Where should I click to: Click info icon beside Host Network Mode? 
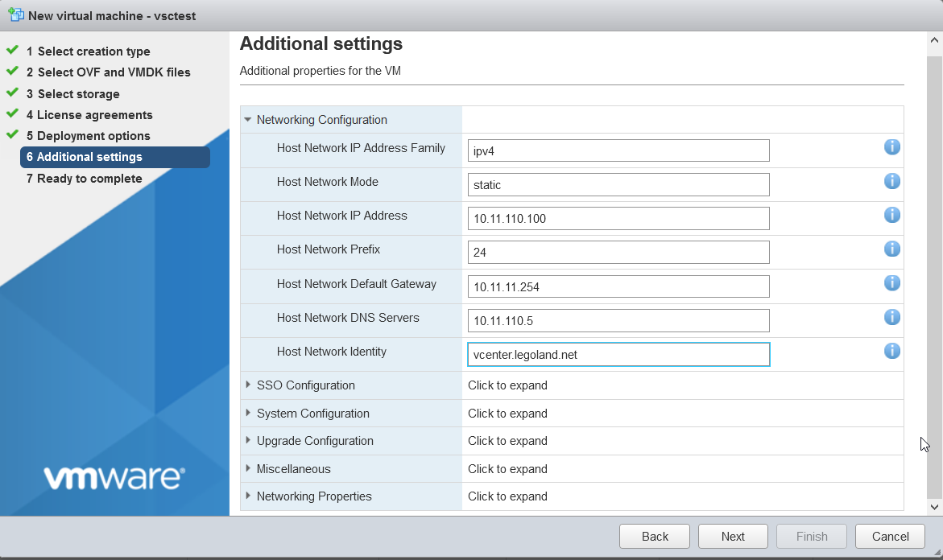[x=891, y=181]
